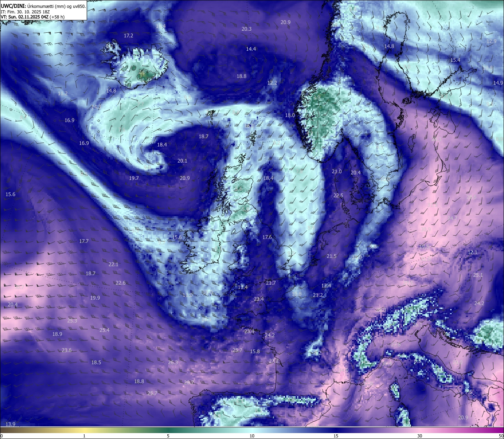This screenshot has width=504, height=439.
Task: Click the 15.4 value over Finland
Action: point(455,60)
